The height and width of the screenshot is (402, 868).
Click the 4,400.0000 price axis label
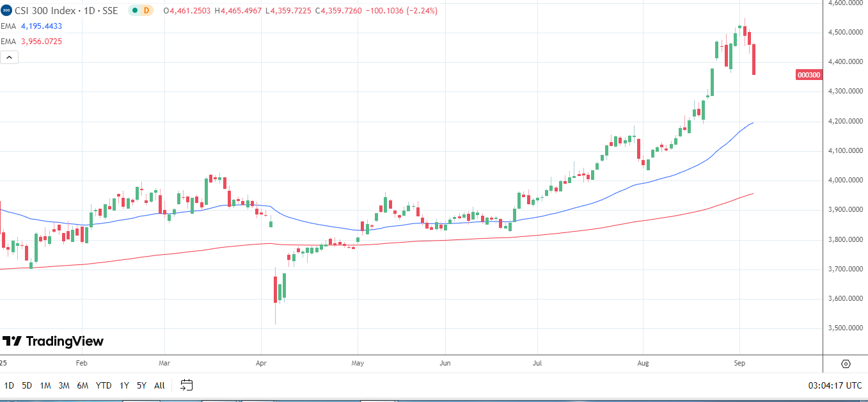pyautogui.click(x=845, y=62)
